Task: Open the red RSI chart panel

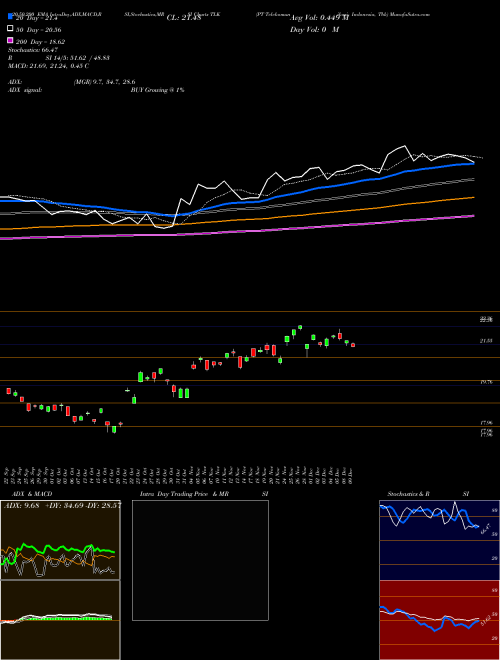Action: 439,620
